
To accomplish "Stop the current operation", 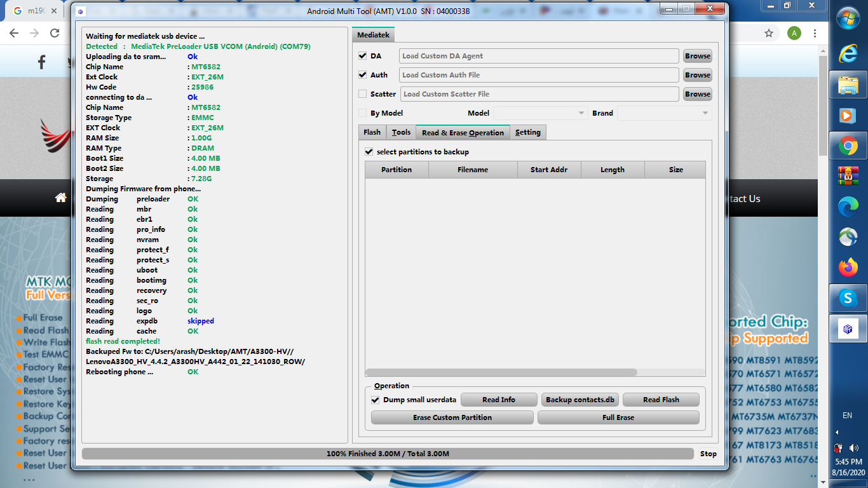I will point(709,454).
